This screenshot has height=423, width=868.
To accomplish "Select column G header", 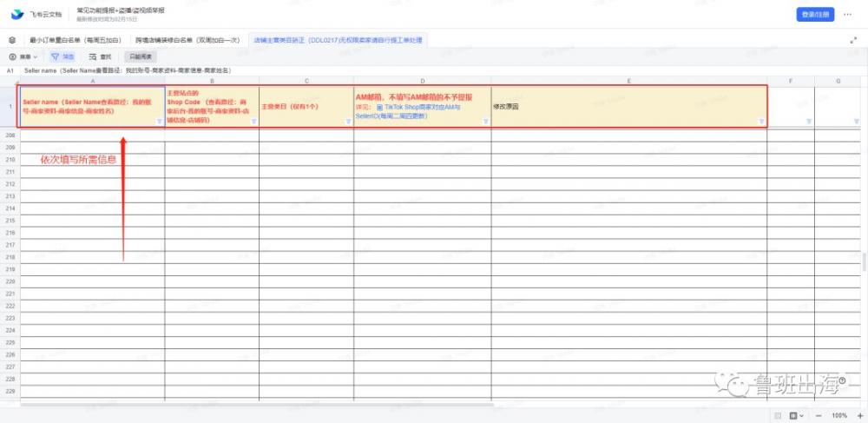I will tap(838, 81).
